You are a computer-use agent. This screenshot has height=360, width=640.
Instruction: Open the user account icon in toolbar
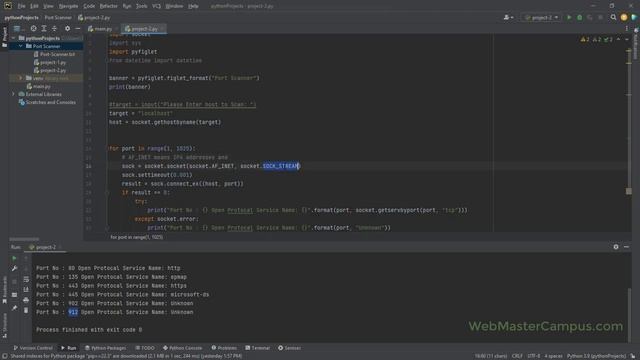pyautogui.click(x=508, y=18)
